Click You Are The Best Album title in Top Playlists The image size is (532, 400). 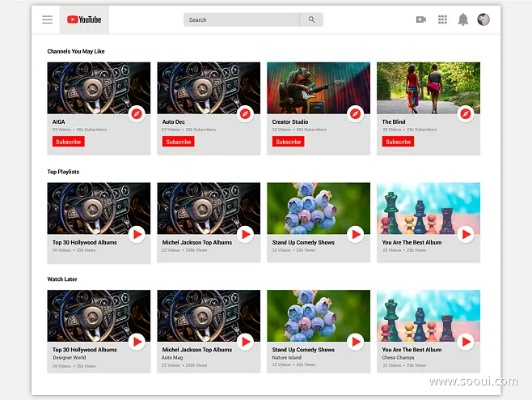(x=412, y=242)
